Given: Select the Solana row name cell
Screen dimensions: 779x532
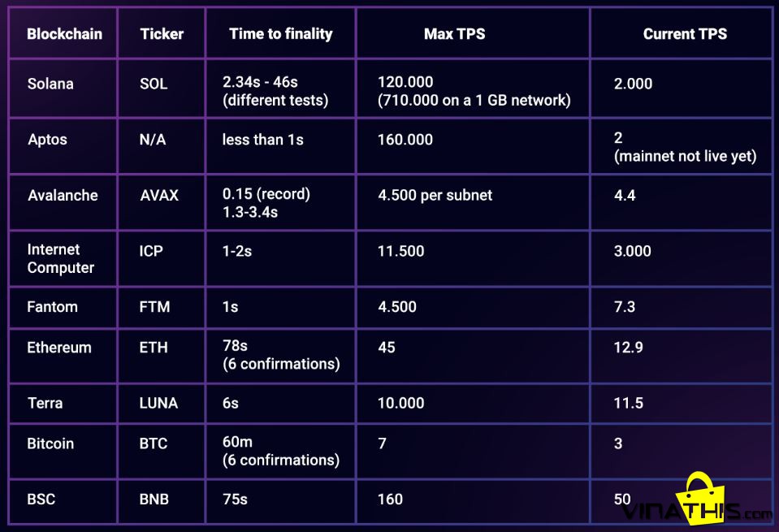Looking at the screenshot, I should click(63, 89).
